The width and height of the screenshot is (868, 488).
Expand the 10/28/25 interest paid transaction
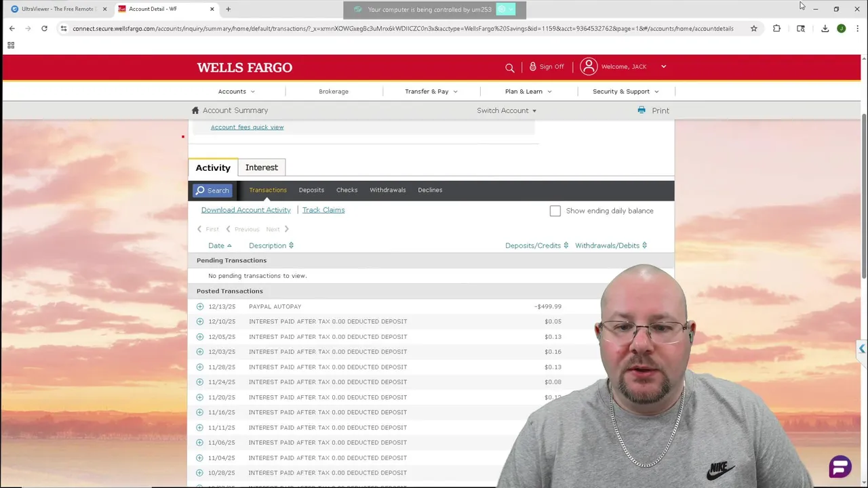coord(200,473)
